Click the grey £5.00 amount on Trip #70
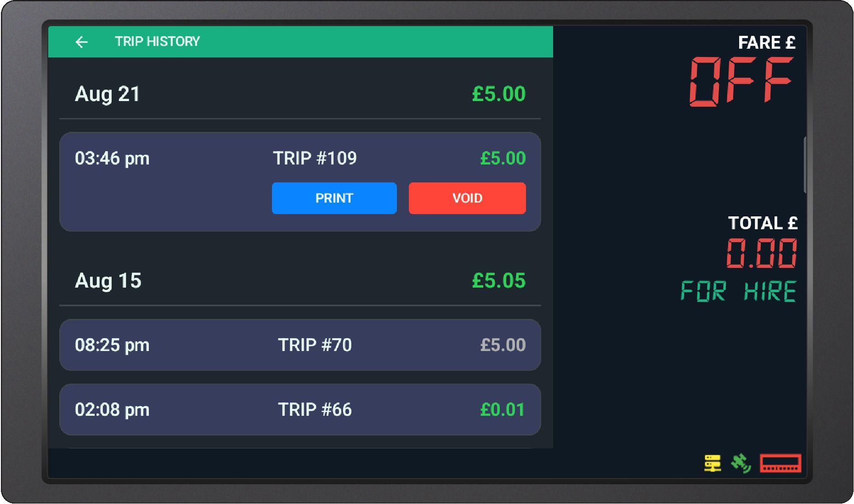This screenshot has width=854, height=504. pyautogui.click(x=503, y=345)
